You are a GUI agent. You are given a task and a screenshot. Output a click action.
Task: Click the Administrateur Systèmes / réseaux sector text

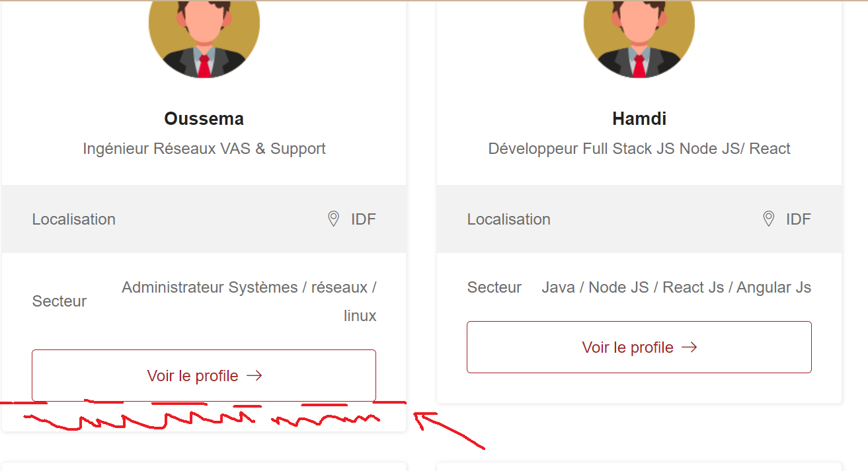[249, 301]
